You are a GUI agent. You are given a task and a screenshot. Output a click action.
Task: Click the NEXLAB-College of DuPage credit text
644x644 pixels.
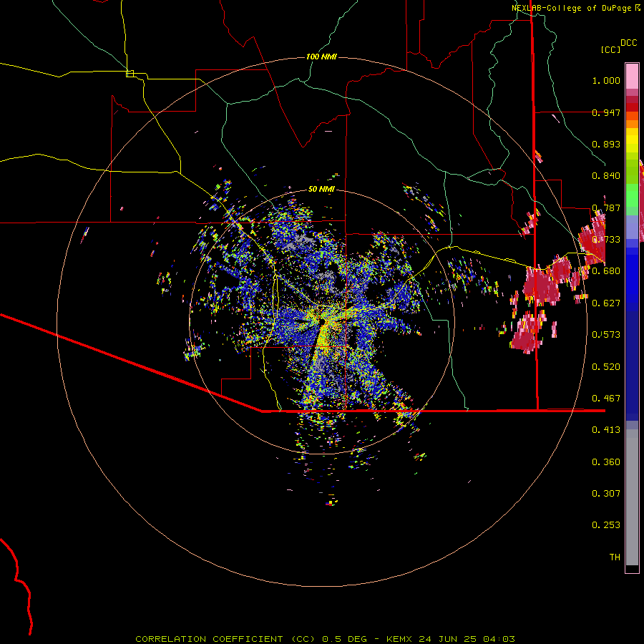(x=576, y=8)
